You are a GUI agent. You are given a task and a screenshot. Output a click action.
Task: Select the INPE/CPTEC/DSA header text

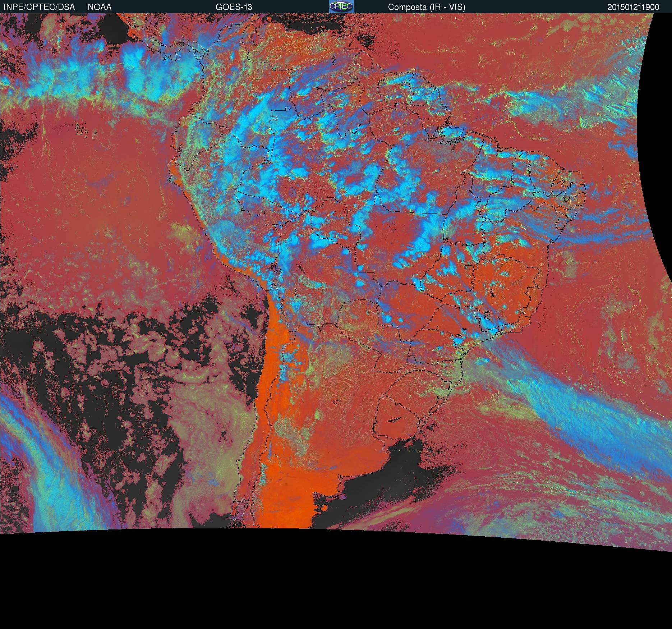tap(39, 7)
